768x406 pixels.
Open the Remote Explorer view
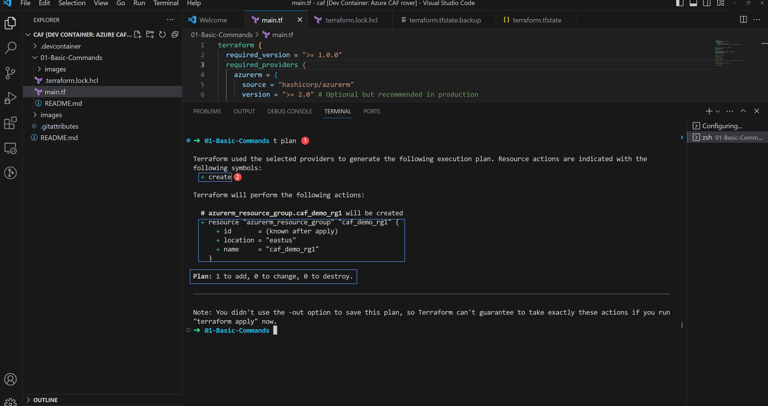click(x=11, y=149)
